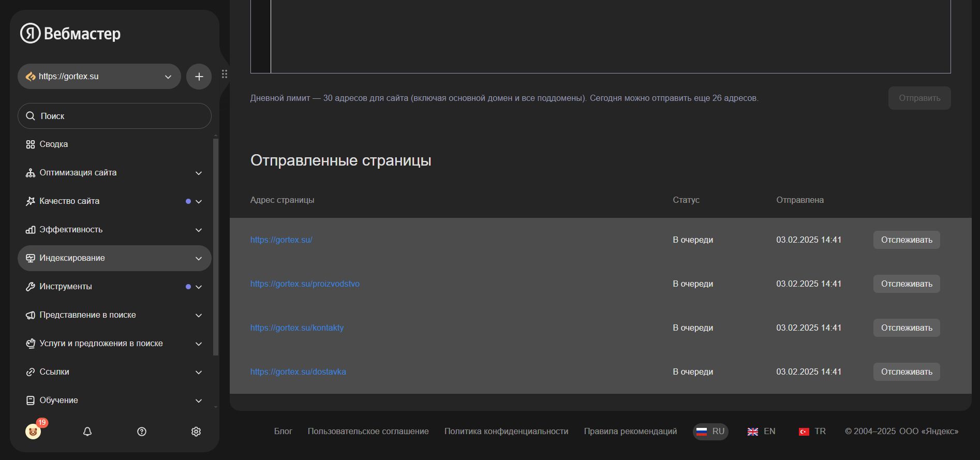Select the Инструменты menu label
This screenshot has width=980, height=460.
[66, 287]
